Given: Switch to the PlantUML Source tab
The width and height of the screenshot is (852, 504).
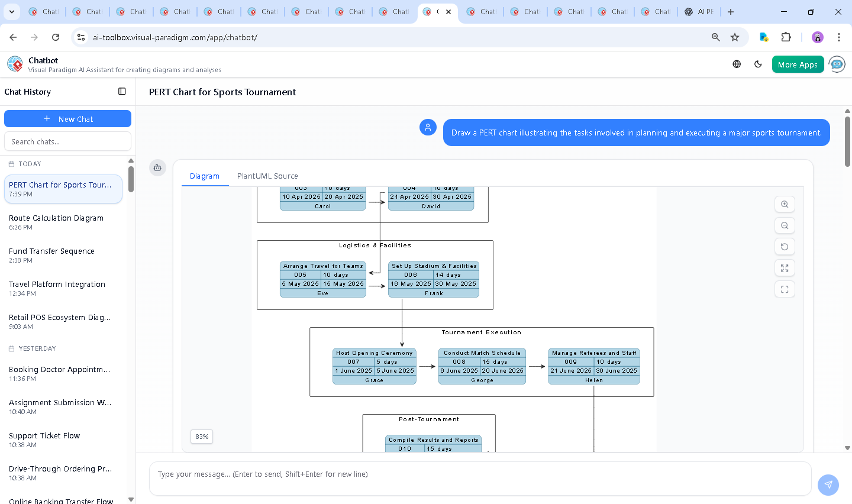Looking at the screenshot, I should 267,176.
